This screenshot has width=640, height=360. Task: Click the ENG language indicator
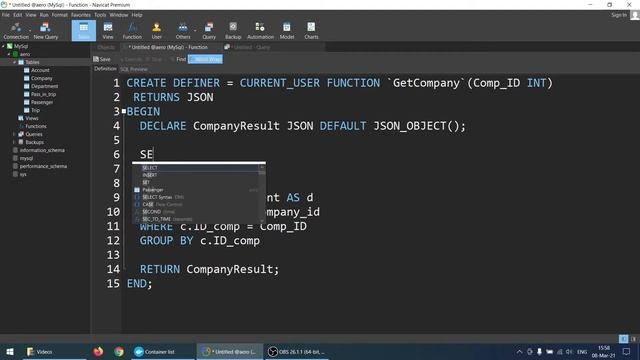pyautogui.click(x=582, y=351)
